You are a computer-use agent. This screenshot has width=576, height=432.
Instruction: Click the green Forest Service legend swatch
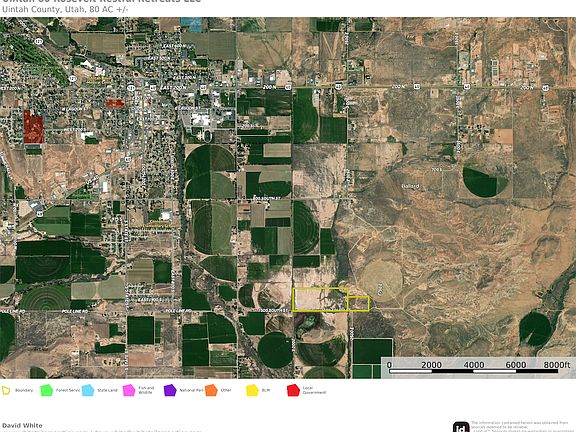click(47, 390)
